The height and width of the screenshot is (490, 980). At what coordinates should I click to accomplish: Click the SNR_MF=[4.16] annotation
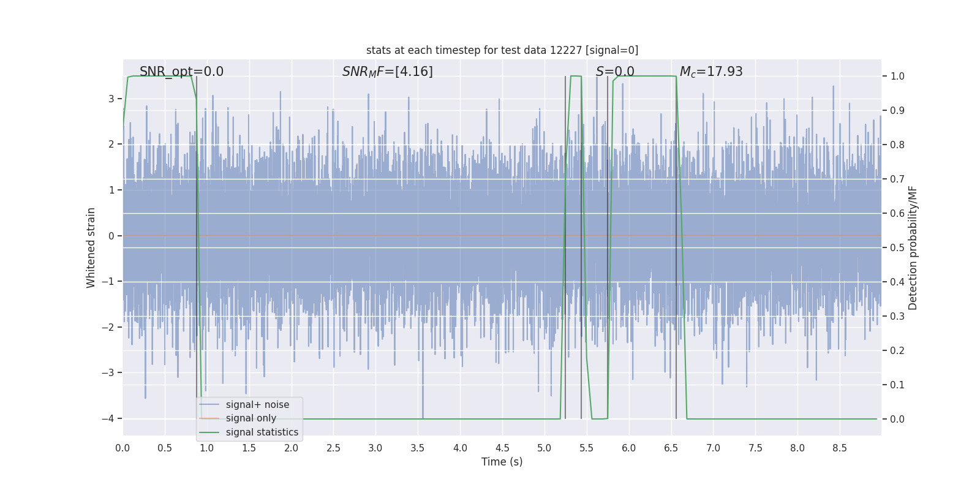[x=388, y=72]
